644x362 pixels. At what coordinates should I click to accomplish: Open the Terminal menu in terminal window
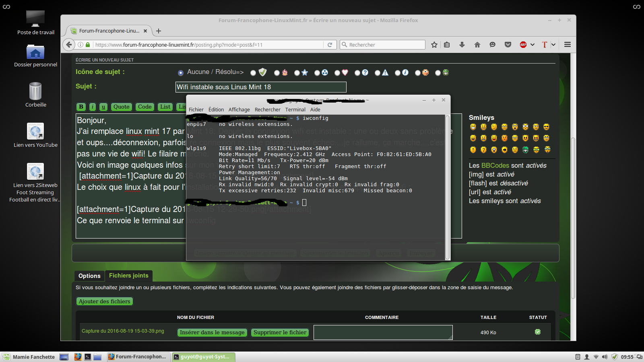click(295, 109)
